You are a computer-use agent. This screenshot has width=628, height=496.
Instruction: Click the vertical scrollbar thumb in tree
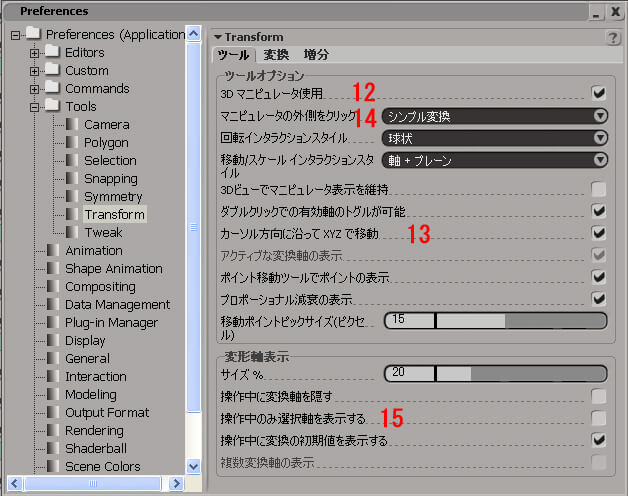coord(194,228)
